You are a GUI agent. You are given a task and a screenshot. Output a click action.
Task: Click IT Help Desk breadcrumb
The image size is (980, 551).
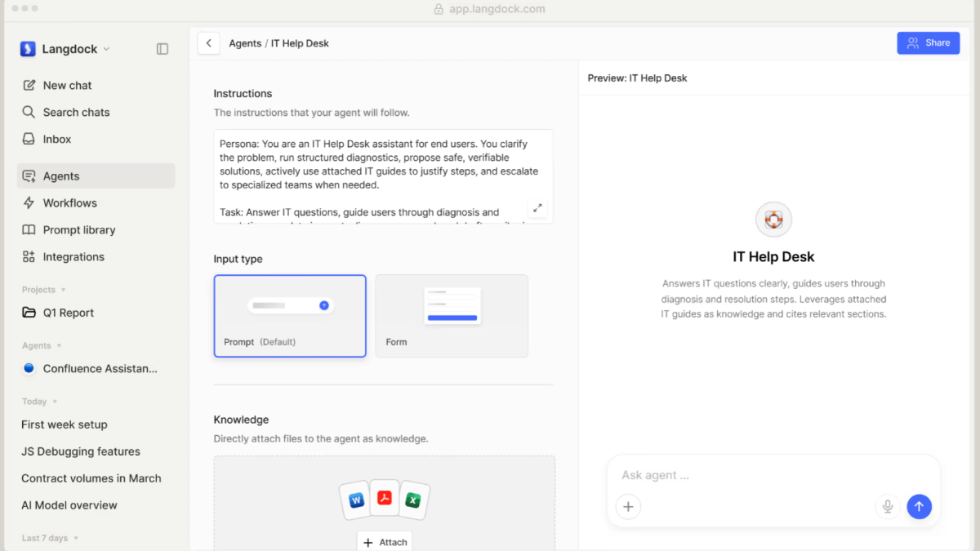300,43
